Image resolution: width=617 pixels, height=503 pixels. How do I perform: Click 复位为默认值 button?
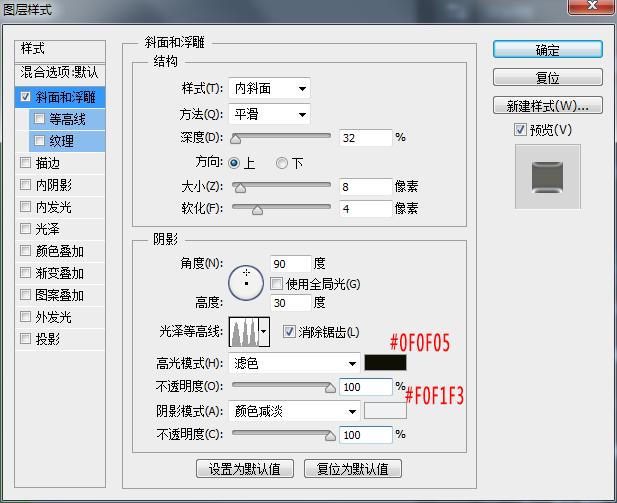353,468
